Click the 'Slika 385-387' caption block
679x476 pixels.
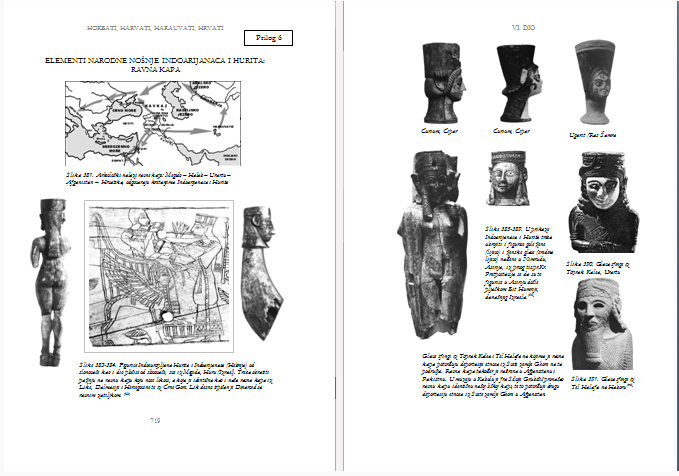(518, 263)
